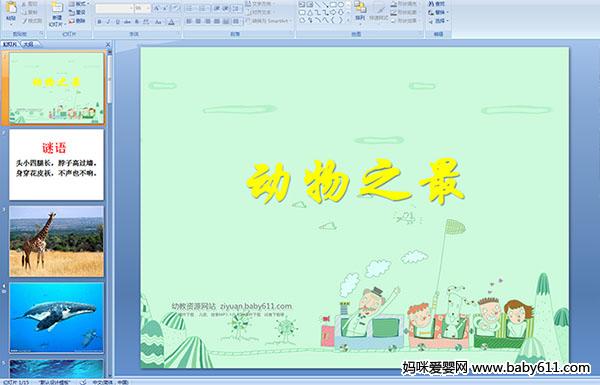Toggle text Shadow effect
Image resolution: width=600 pixels, height=385 pixels.
(136, 22)
